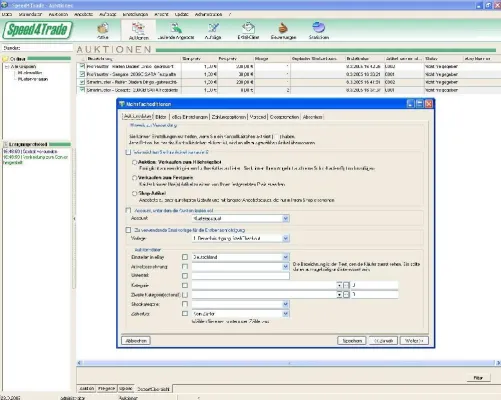Viewport: 501px width, 400px height.
Task: Tick the checkbox next to Kategorie field
Action: [185, 285]
